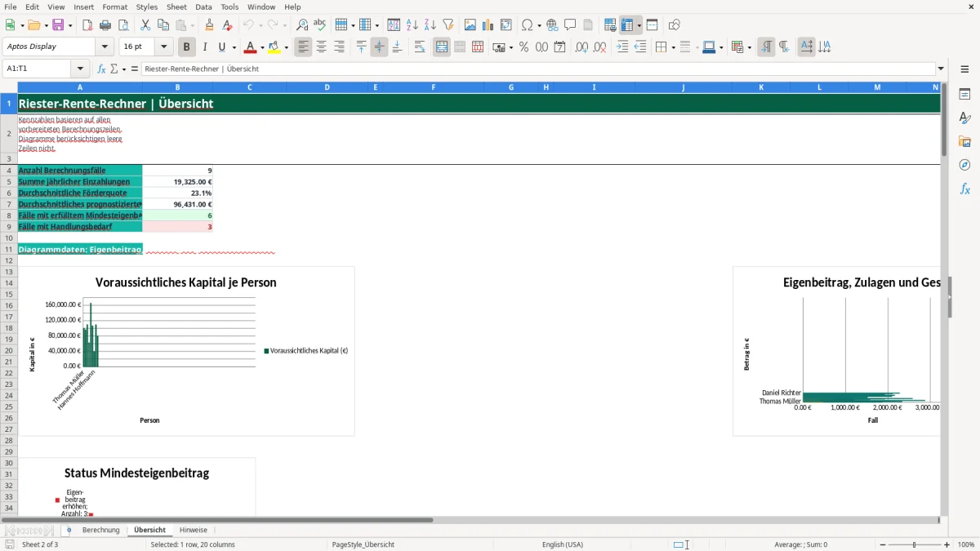
Task: Toggle Center Horizontally alignment
Action: click(x=321, y=47)
